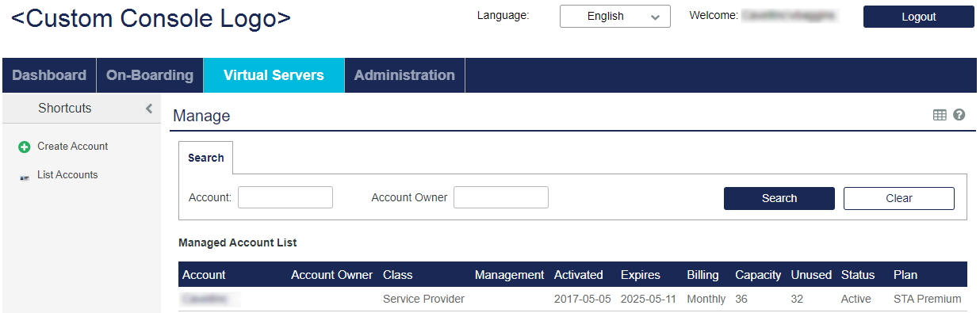
Task: Click the List Accounts sidebar icon
Action: pos(24,176)
